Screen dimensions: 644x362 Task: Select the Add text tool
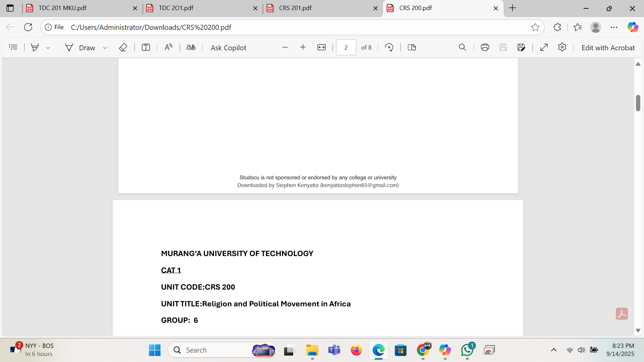point(146,47)
